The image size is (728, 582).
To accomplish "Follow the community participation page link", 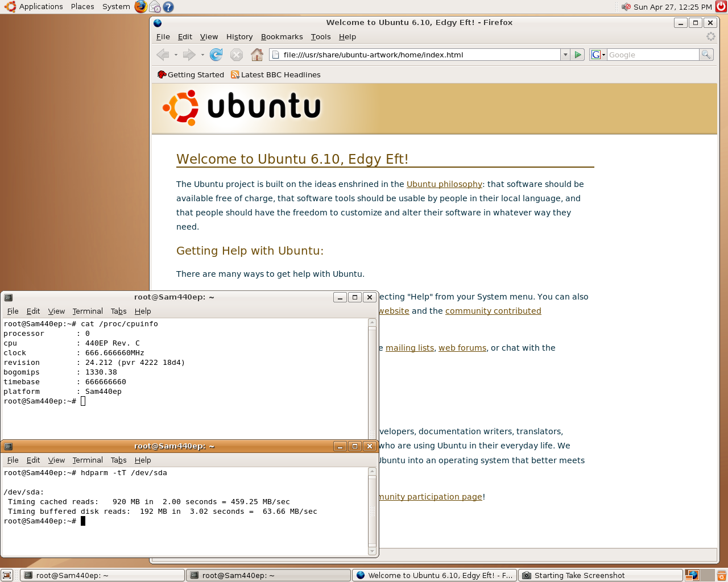I will (x=431, y=497).
